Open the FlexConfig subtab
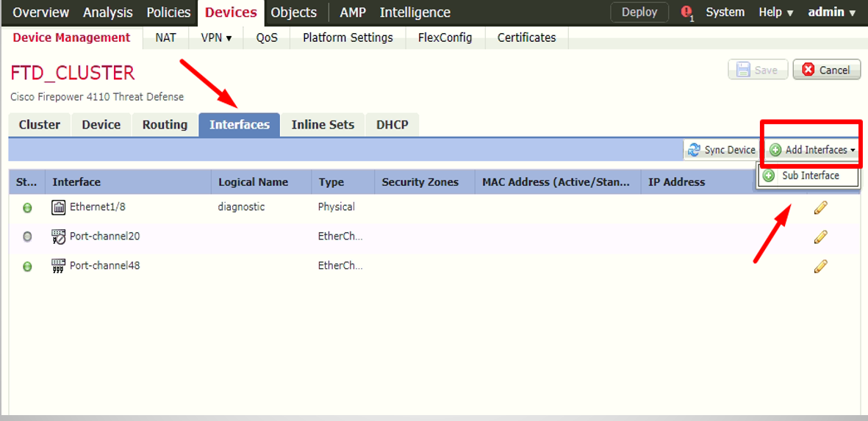 point(445,37)
